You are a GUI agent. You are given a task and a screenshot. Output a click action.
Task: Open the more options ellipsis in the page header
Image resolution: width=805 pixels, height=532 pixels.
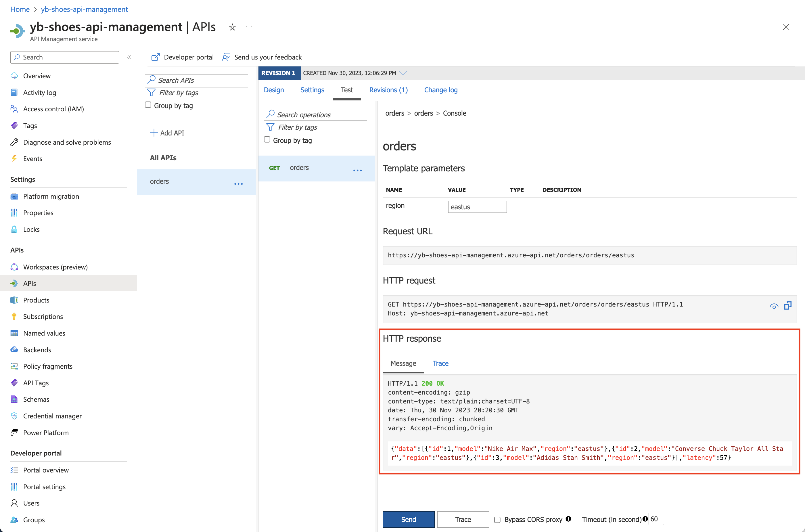pos(249,27)
